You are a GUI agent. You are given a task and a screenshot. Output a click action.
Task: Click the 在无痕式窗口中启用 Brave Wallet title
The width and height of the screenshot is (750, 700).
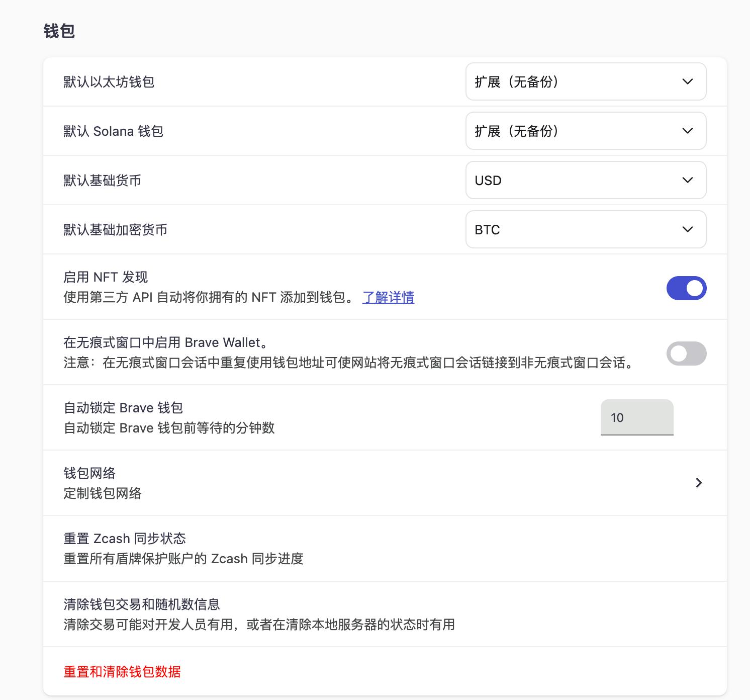165,342
